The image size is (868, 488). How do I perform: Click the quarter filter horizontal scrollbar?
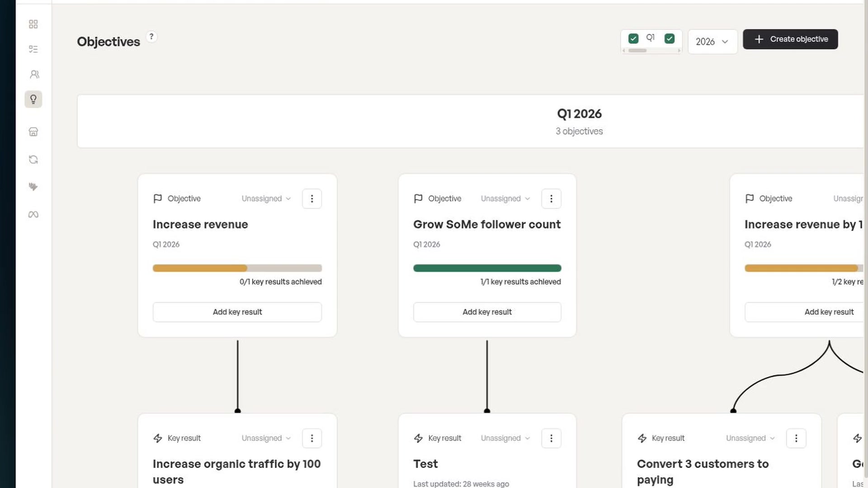tap(651, 51)
